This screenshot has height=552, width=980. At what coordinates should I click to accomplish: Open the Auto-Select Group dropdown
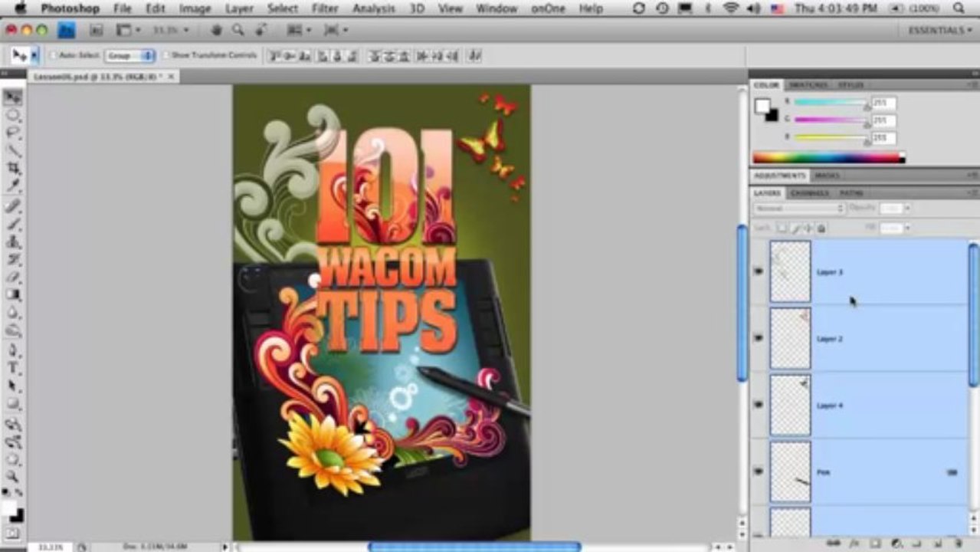pos(130,56)
